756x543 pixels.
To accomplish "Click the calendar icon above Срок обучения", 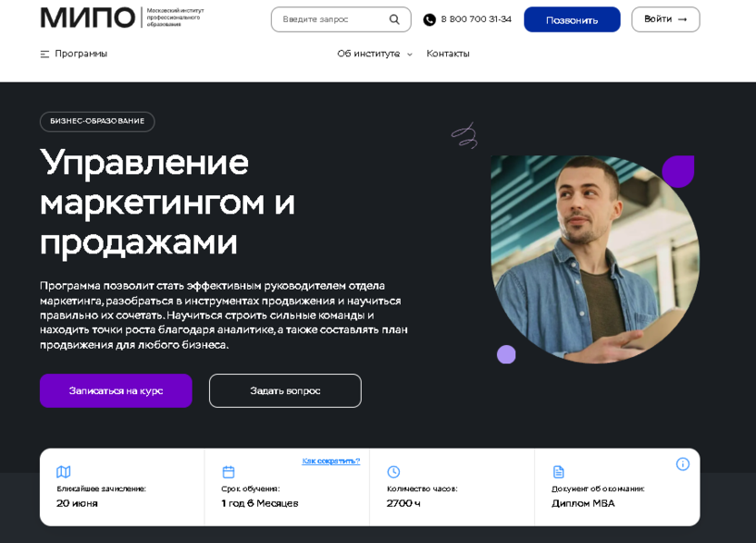I will point(229,471).
